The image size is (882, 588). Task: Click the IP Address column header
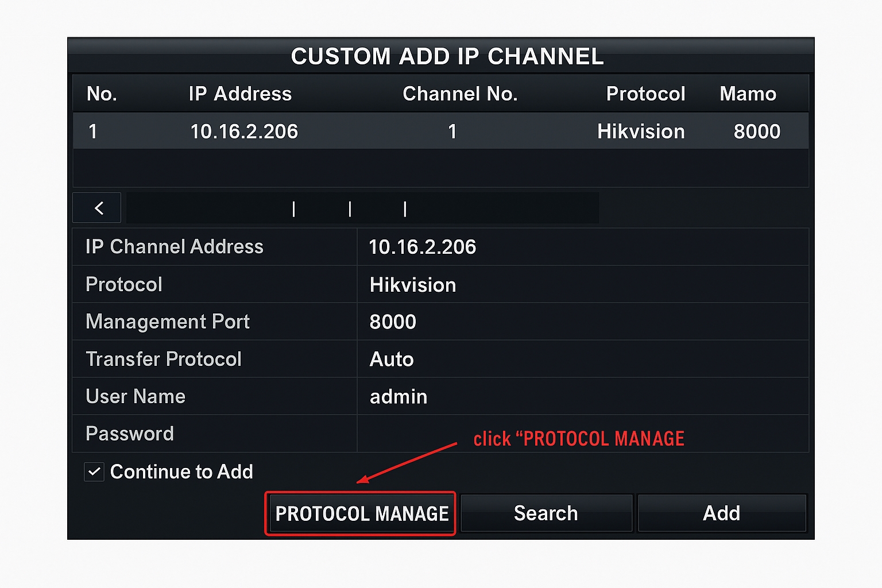240,94
